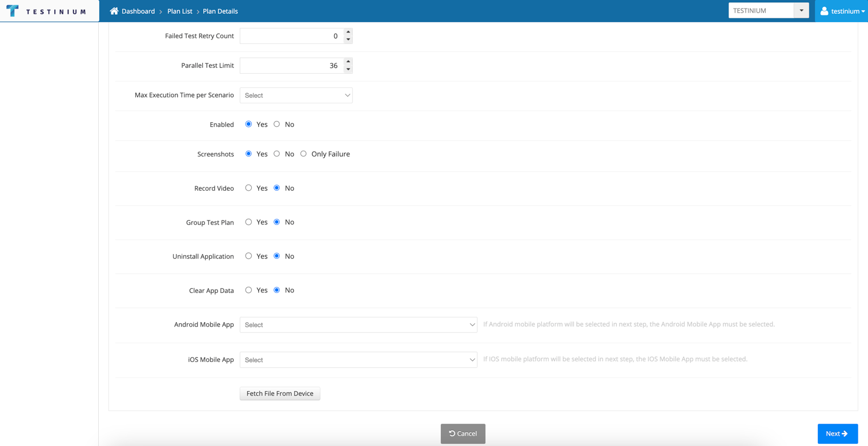The image size is (868, 446).
Task: Click Plan Details breadcrumb
Action: [x=220, y=11]
